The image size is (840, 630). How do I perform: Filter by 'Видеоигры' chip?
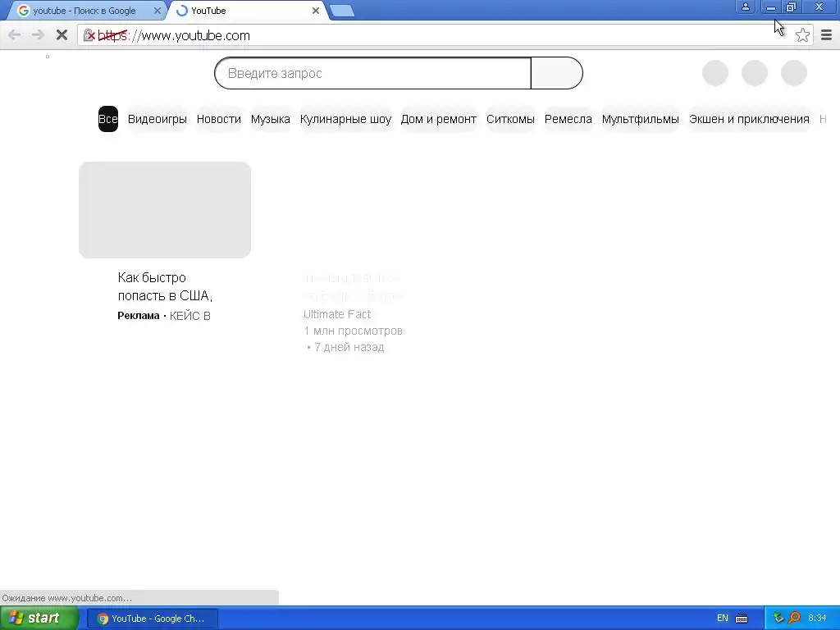[157, 119]
